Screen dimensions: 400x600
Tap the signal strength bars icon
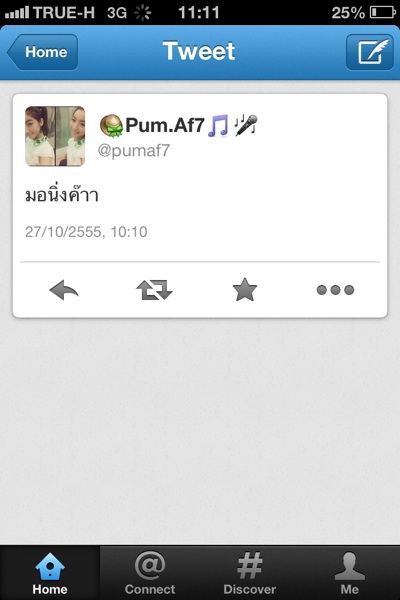(17, 13)
